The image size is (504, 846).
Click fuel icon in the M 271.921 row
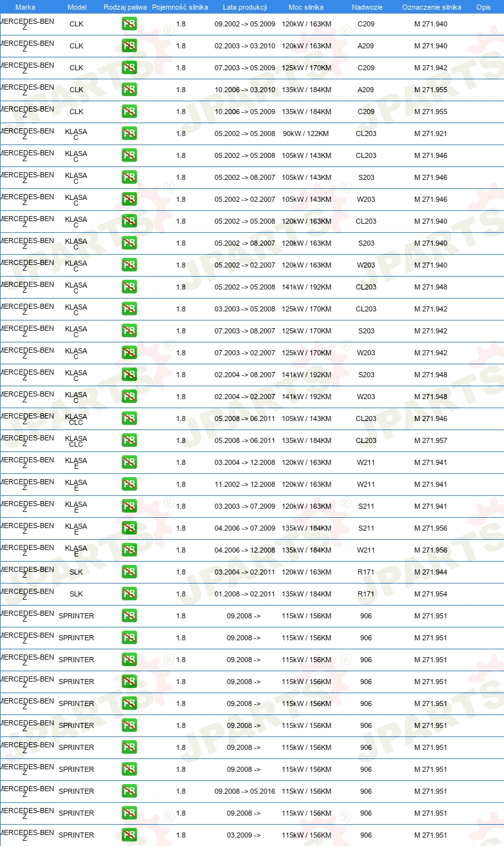[x=129, y=134]
